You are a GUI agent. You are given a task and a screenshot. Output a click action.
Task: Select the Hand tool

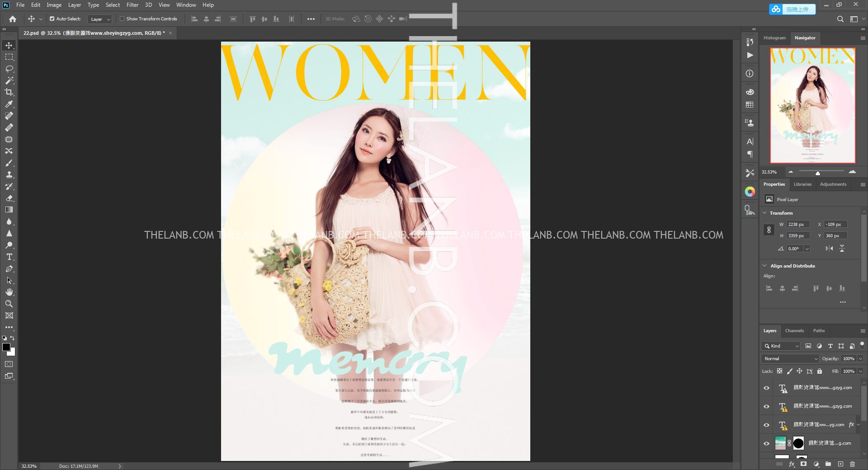[9, 292]
